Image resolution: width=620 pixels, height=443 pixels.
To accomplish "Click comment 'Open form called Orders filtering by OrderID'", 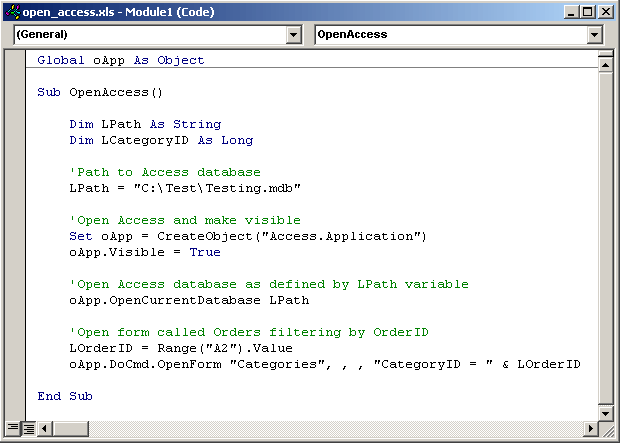I will 249,332.
